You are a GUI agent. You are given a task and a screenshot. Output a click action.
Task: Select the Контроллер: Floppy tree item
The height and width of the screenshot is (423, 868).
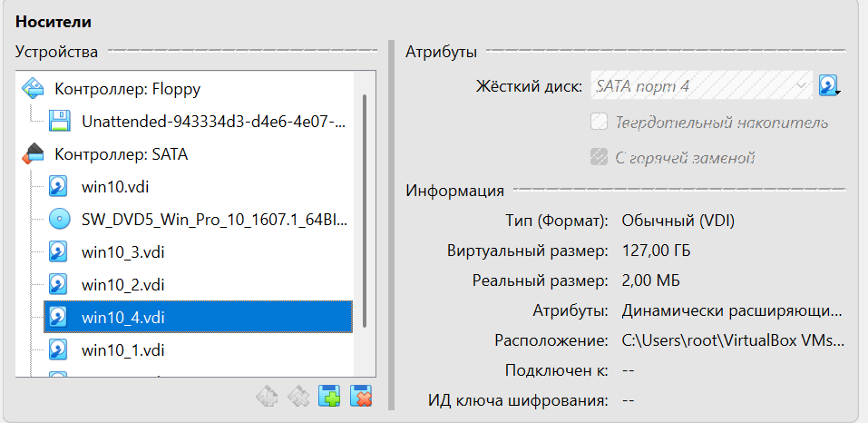[x=127, y=89]
